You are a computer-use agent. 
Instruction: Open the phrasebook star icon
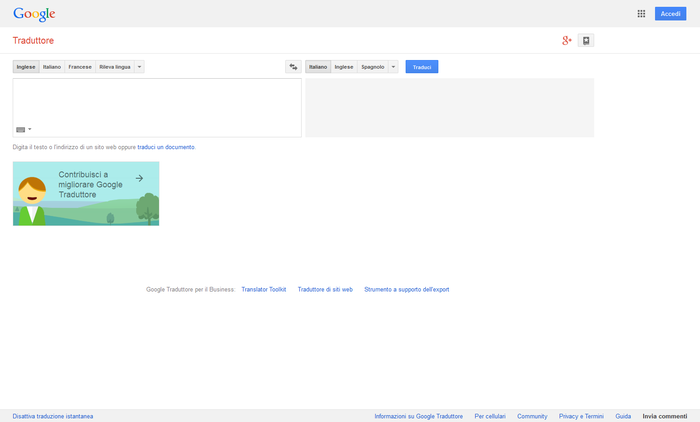tap(586, 41)
